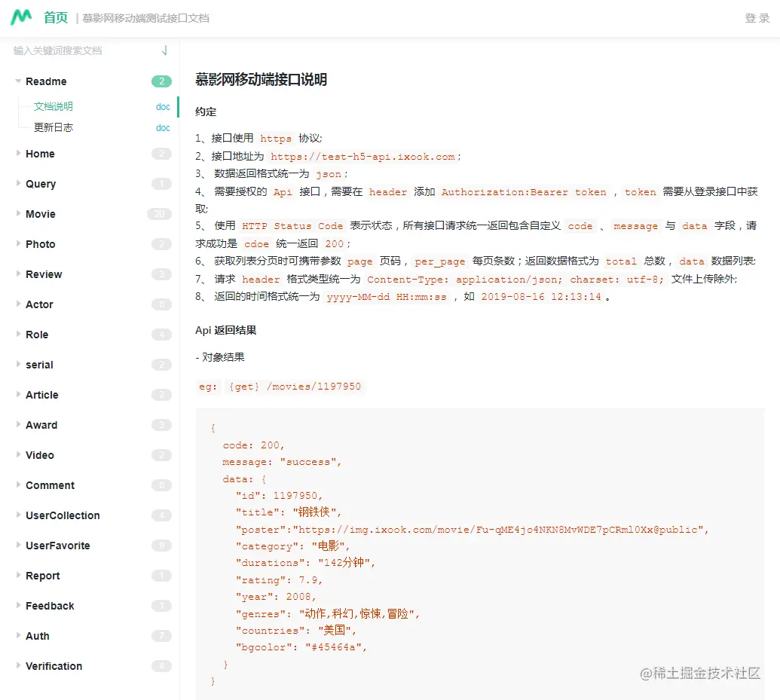Expand the Home section arrow
This screenshot has height=700, width=780.
point(18,153)
